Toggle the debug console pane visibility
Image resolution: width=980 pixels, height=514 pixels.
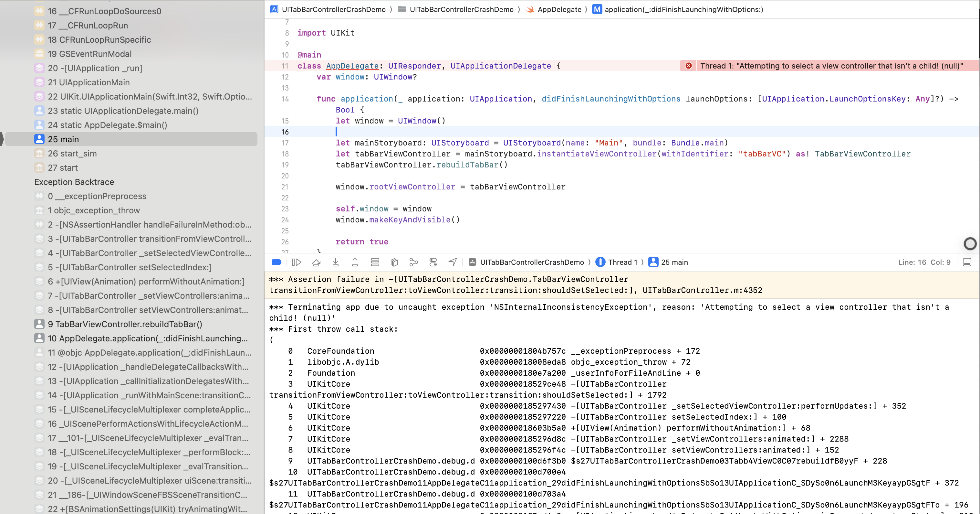click(967, 262)
